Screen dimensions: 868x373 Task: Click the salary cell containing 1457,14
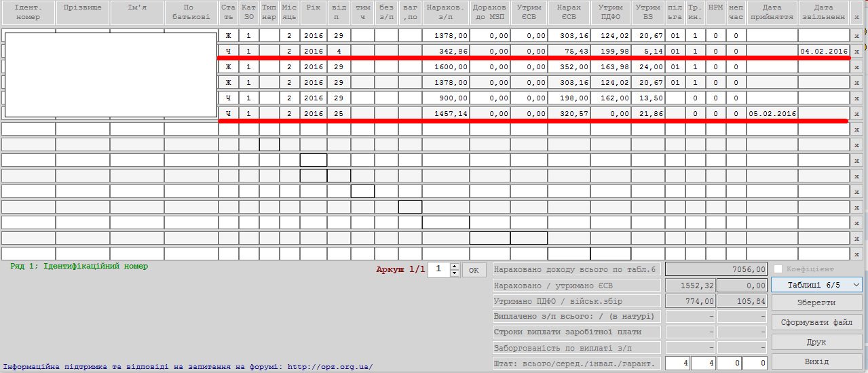tap(446, 113)
